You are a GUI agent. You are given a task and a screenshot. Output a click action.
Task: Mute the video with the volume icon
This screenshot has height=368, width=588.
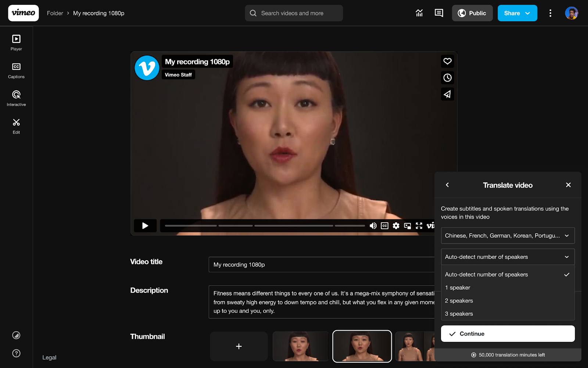(373, 226)
